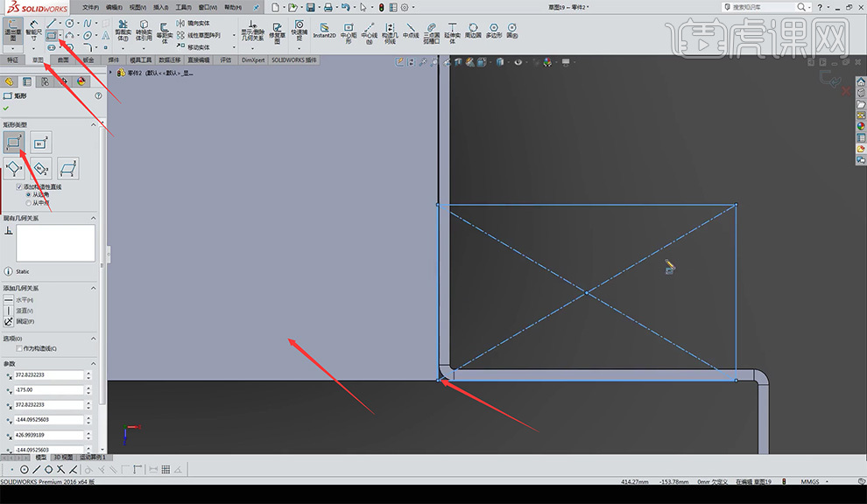Click Convert Entities (转换实体引用) tool
Image resolution: width=867 pixels, height=504 pixels.
144,31
